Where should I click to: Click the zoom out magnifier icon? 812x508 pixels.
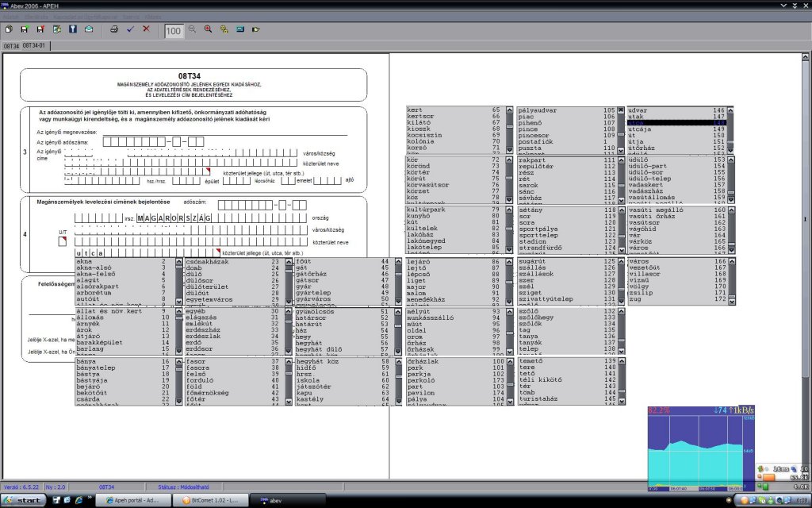coord(192,29)
